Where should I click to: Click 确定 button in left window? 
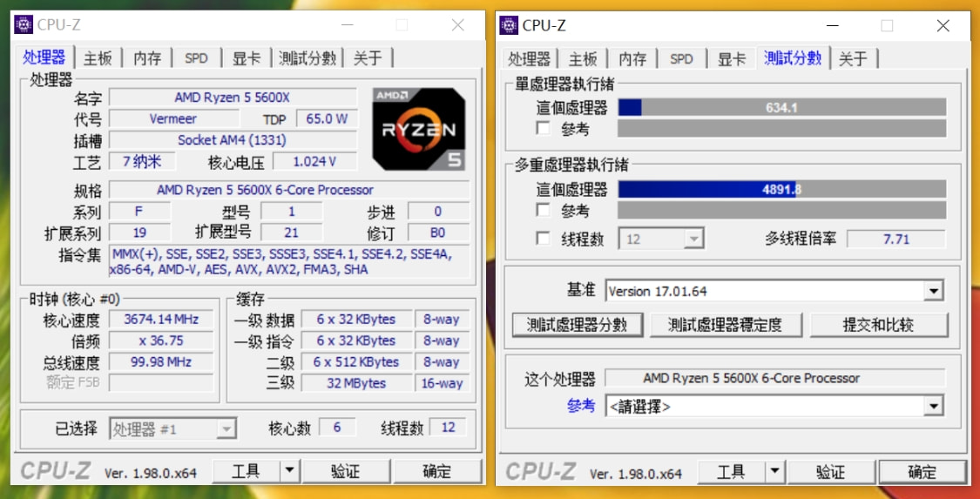(437, 471)
